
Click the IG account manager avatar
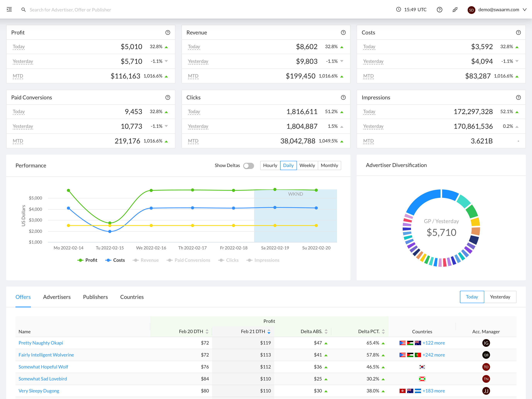coord(486,343)
